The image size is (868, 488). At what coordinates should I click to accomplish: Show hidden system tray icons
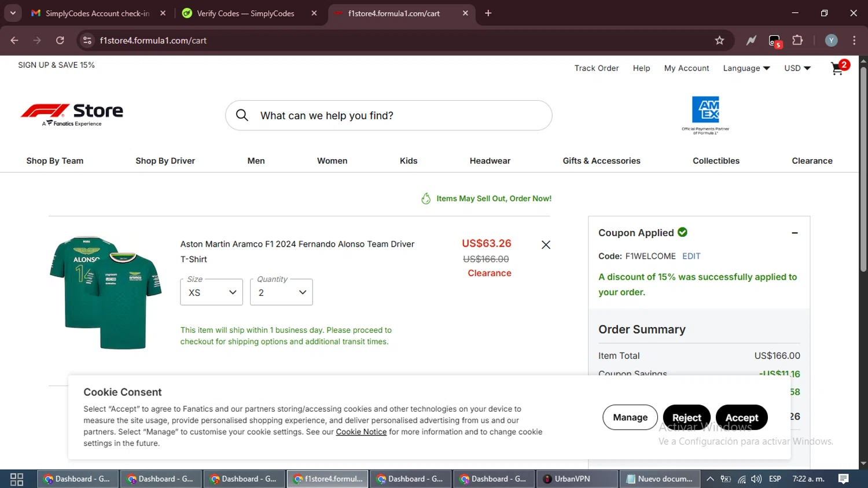710,479
